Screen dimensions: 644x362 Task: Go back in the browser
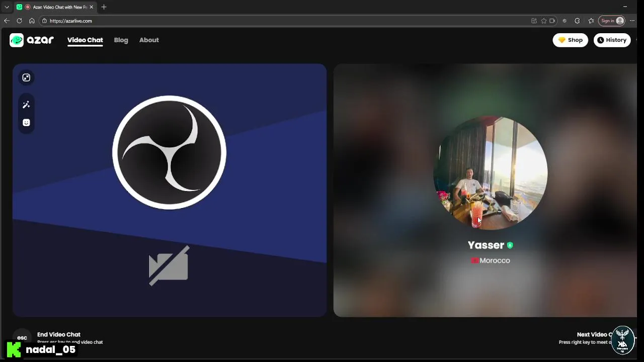[x=7, y=21]
